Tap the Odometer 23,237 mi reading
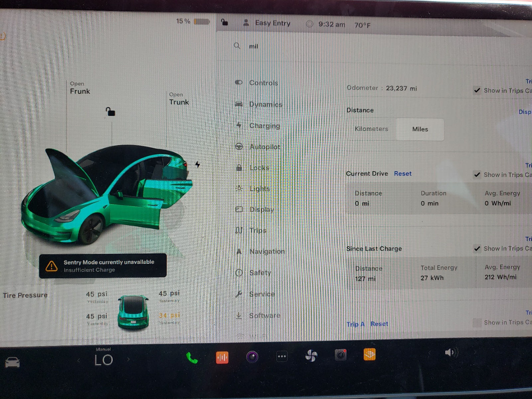Viewport: 532px width, 399px height. coord(381,88)
